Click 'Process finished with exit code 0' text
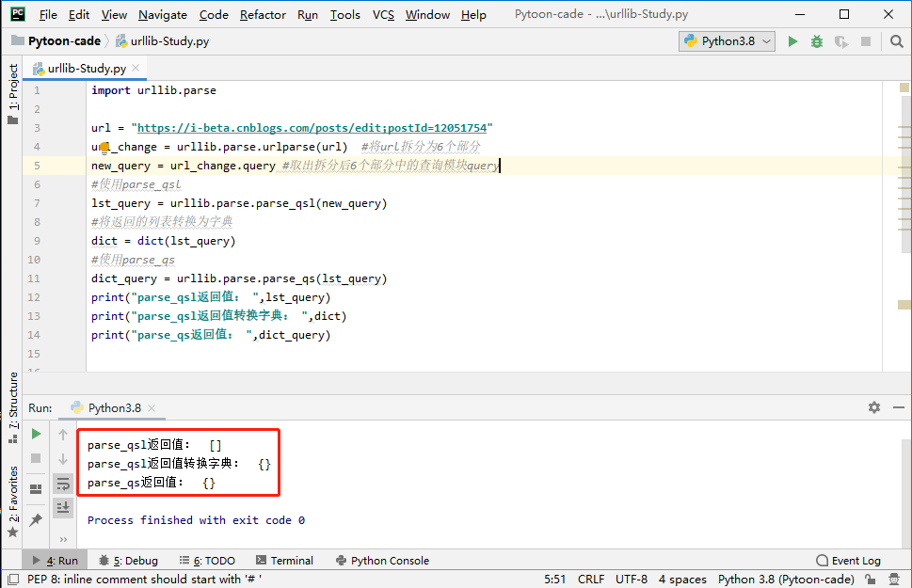This screenshot has height=588, width=912. [x=196, y=520]
